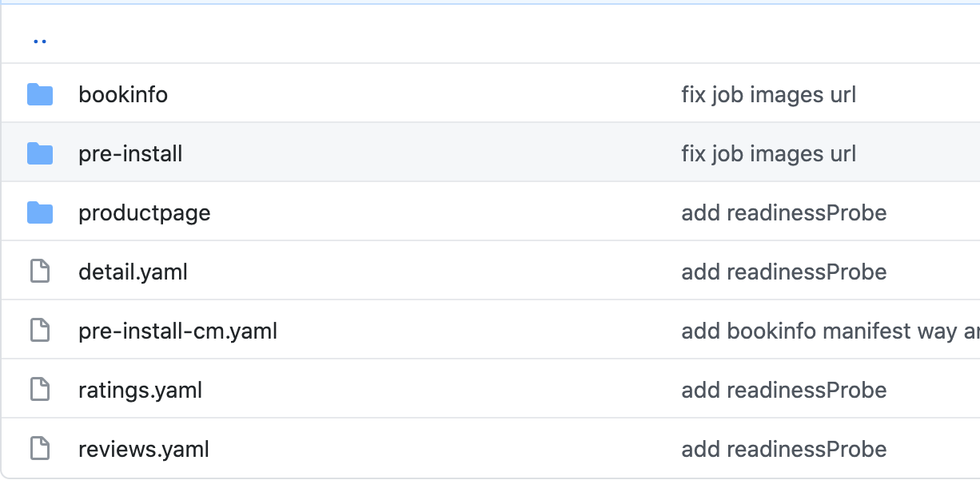980x484 pixels.
Task: Open the bookinfo folder
Action: coord(123,95)
